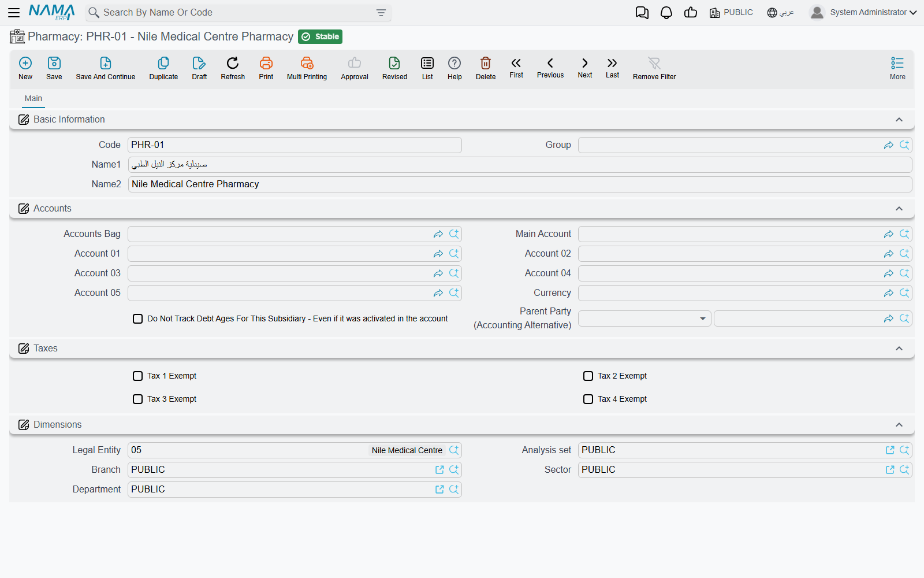Screen dimensions: 924x578
Task: Collapse the Accounts section
Action: coord(899,209)
